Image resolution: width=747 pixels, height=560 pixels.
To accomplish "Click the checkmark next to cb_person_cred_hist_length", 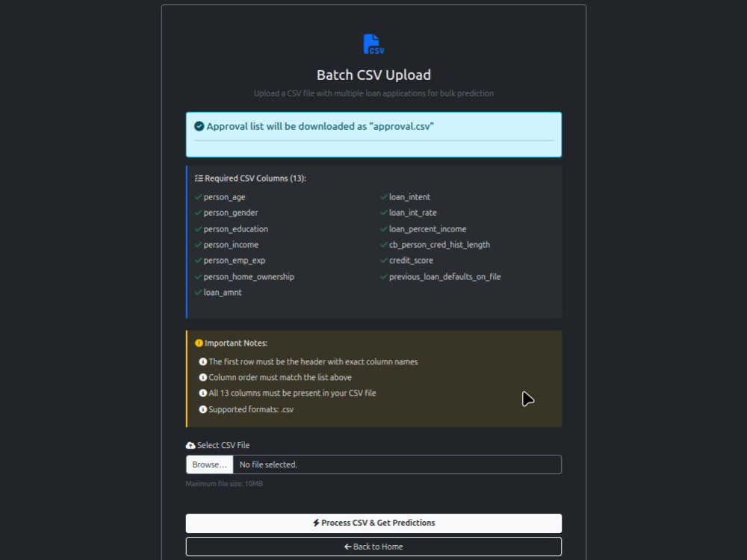I will click(x=383, y=245).
